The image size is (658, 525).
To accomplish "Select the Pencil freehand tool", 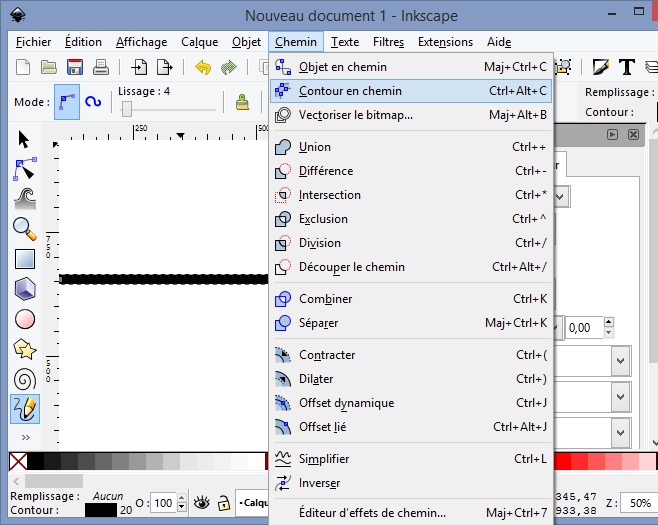I will coord(25,409).
